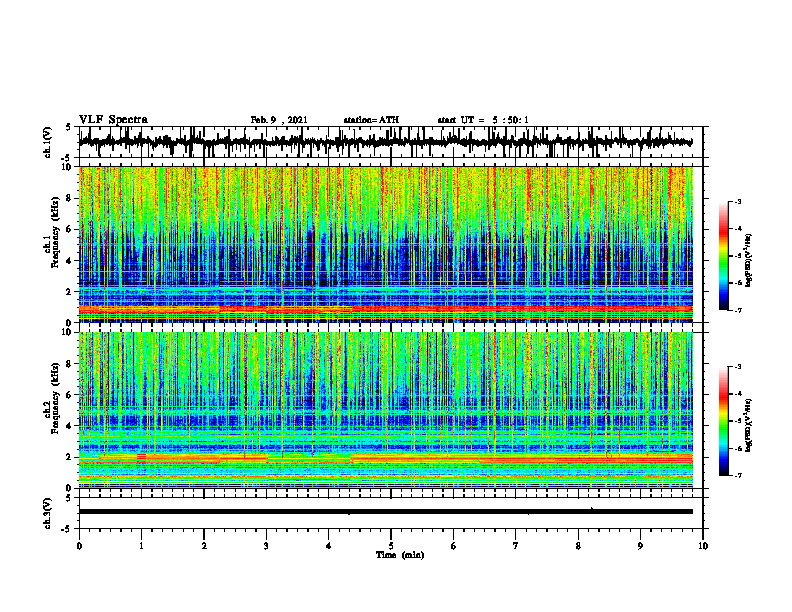Image resolution: width=792 pixels, height=612 pixels.
Task: Click time axis tick label 2
Action: coord(204,546)
